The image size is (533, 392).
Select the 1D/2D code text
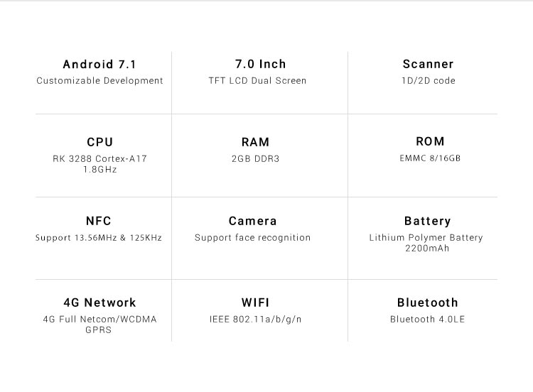point(429,80)
